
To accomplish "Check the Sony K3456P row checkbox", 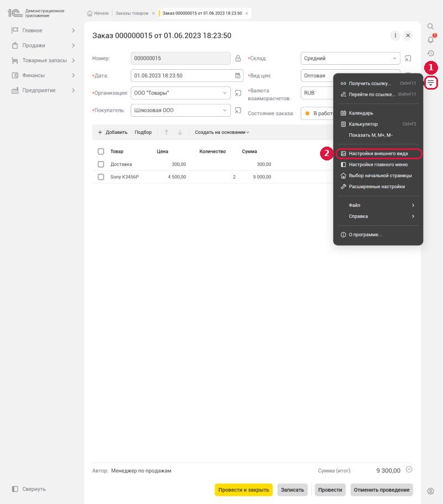I will pyautogui.click(x=101, y=177).
